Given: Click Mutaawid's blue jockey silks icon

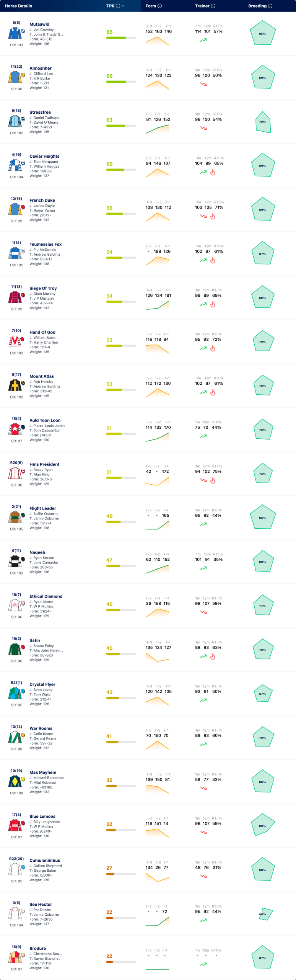Looking at the screenshot, I should 16,33.
